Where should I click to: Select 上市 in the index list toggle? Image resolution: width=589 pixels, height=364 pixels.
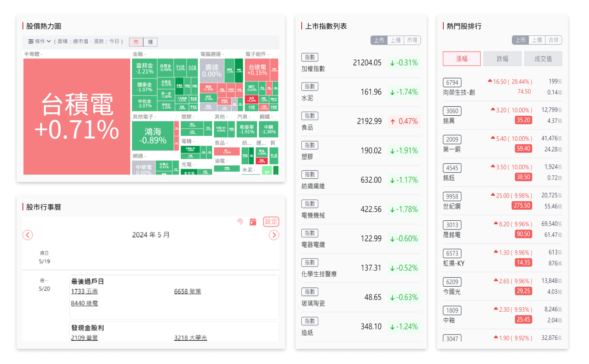[379, 40]
